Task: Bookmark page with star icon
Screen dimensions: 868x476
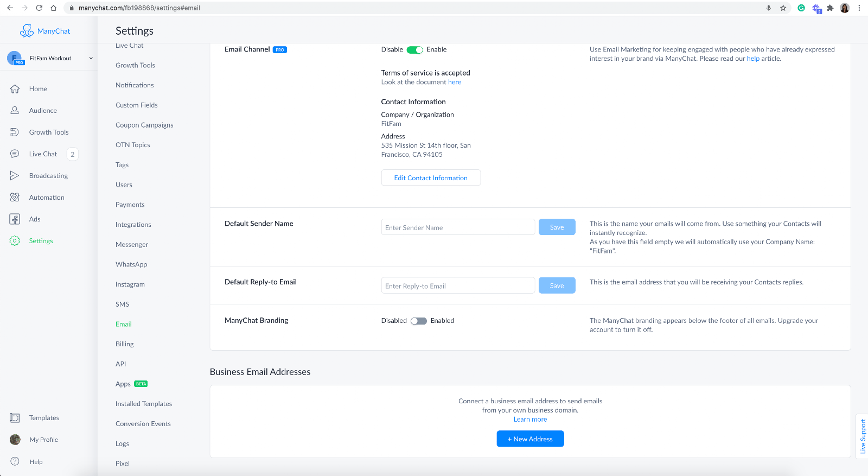Action: [x=783, y=8]
